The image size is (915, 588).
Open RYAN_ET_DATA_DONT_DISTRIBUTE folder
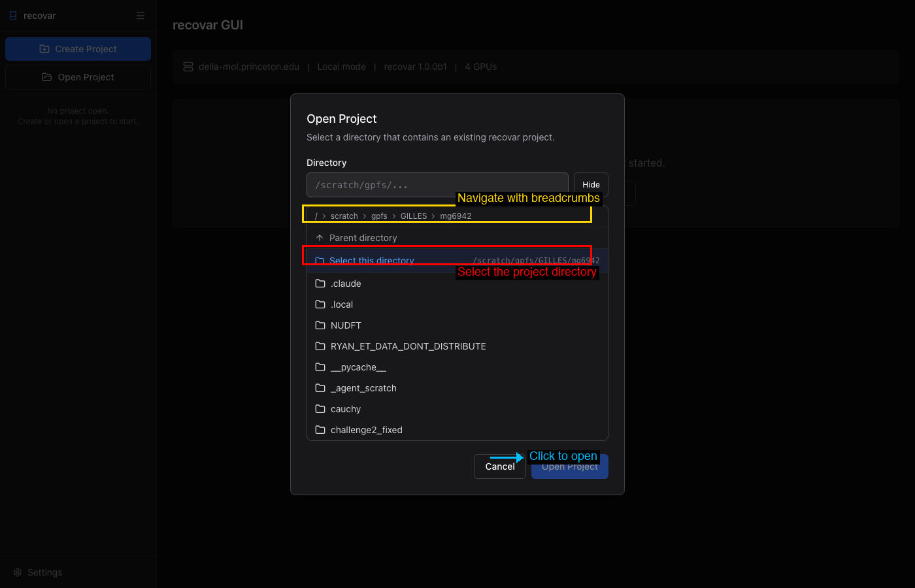tap(457, 346)
